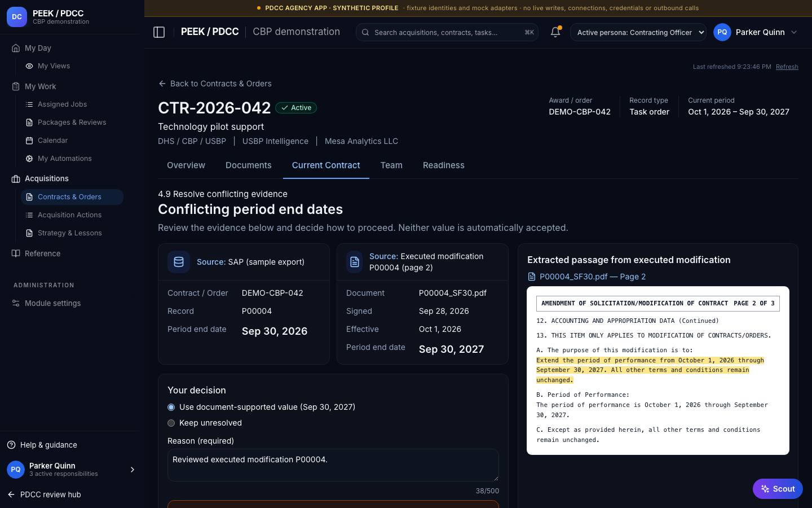This screenshot has width=812, height=508.
Task: Toggle the sidebar panel icon
Action: click(x=159, y=32)
